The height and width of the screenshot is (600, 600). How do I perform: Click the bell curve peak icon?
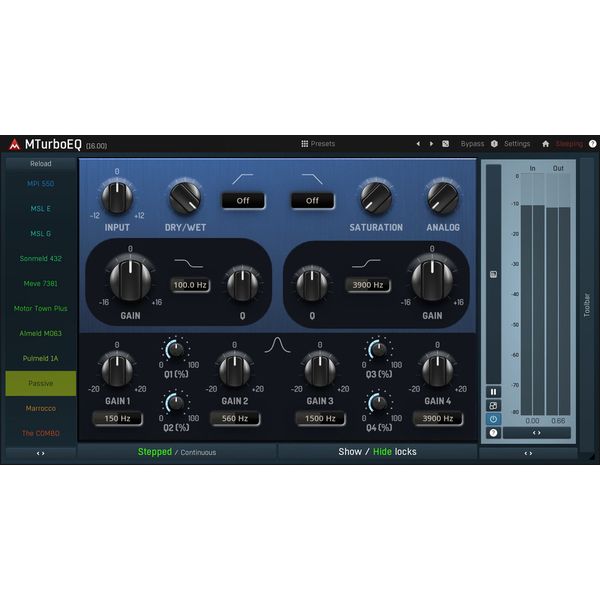coord(277,345)
